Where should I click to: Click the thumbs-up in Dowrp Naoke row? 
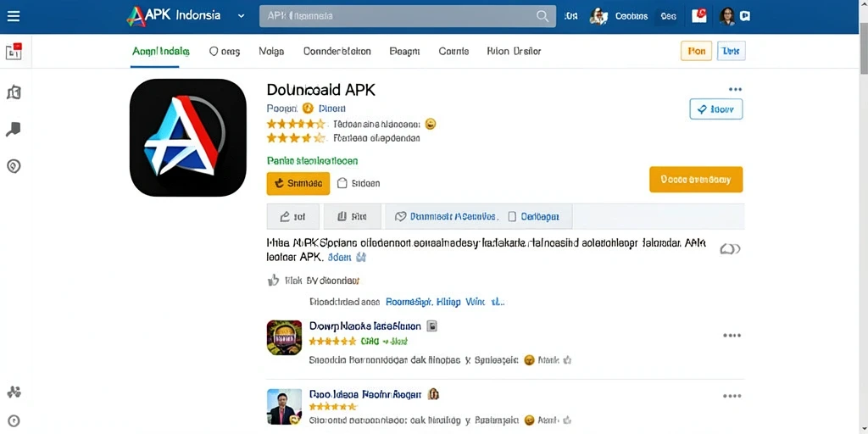pyautogui.click(x=567, y=359)
